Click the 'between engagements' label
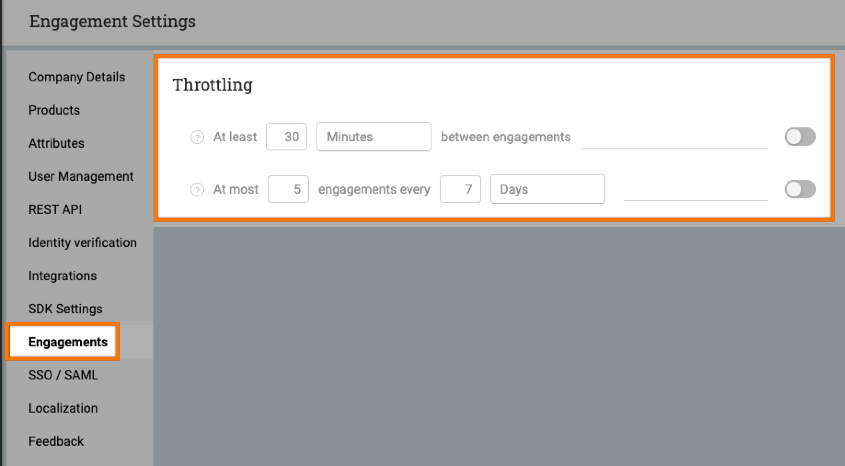The width and height of the screenshot is (845, 466). point(505,137)
